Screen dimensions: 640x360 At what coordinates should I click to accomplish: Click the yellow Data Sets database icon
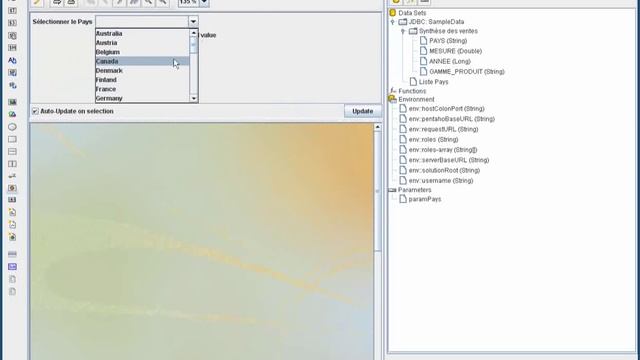tap(393, 13)
